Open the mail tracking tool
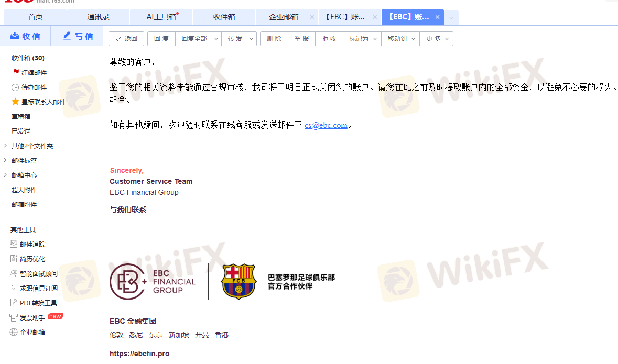The image size is (618, 364). click(28, 244)
